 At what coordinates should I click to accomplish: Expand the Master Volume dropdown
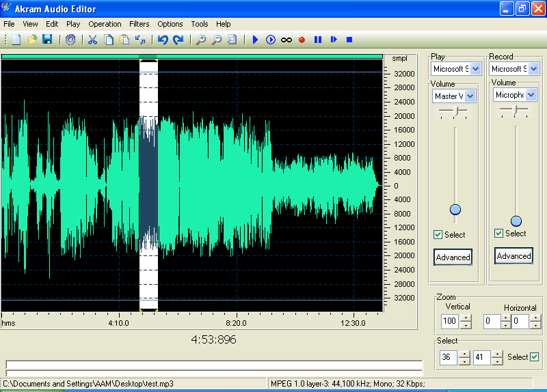[x=470, y=96]
